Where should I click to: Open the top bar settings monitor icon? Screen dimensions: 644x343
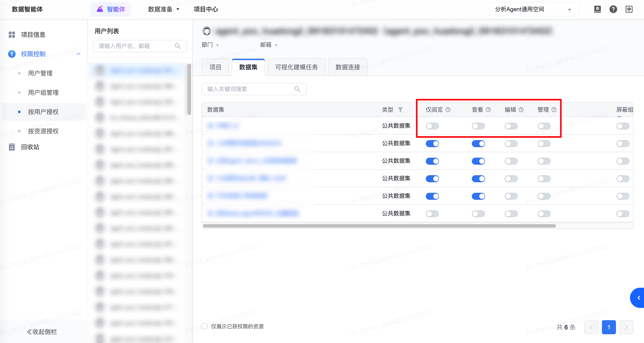tap(598, 9)
